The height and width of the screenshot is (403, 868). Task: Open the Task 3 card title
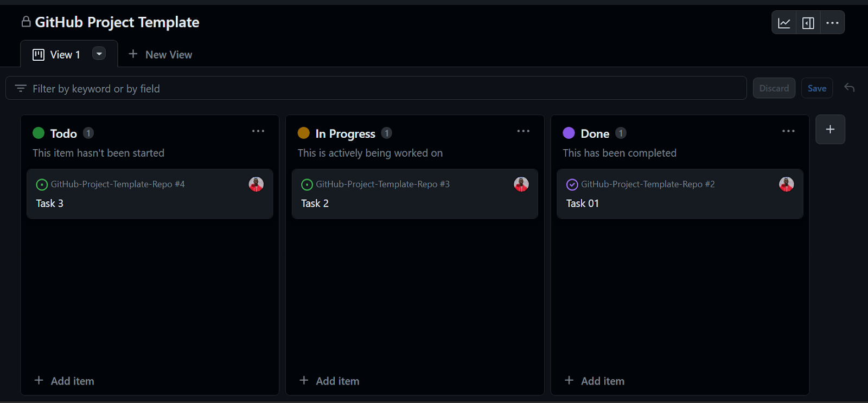(49, 203)
